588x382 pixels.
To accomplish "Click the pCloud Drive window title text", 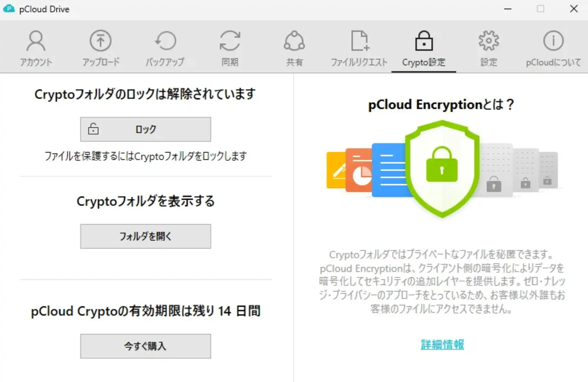I will [x=44, y=9].
